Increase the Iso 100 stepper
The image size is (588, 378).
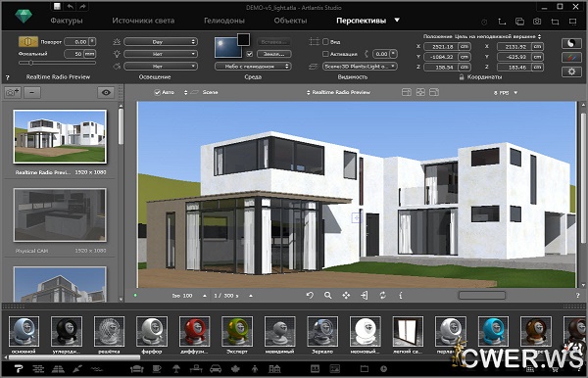pos(205,296)
